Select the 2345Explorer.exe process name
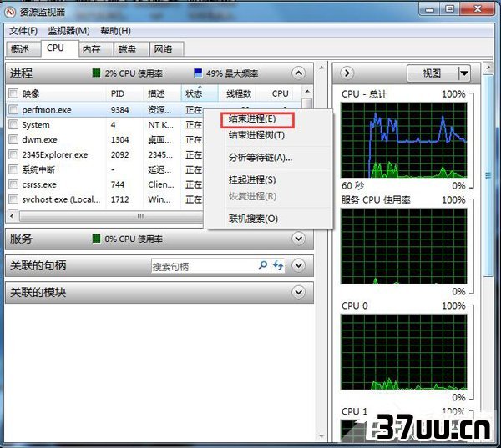Image resolution: width=501 pixels, height=448 pixels. click(x=55, y=155)
